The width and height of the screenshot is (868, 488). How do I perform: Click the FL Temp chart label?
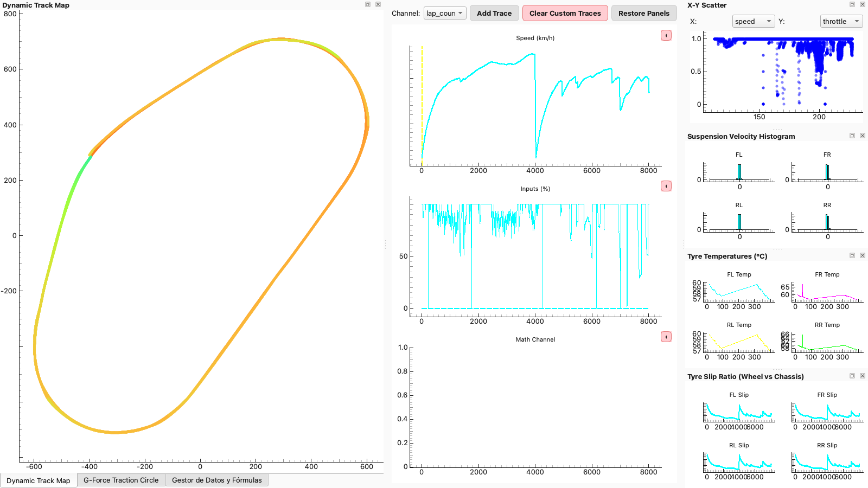point(739,274)
